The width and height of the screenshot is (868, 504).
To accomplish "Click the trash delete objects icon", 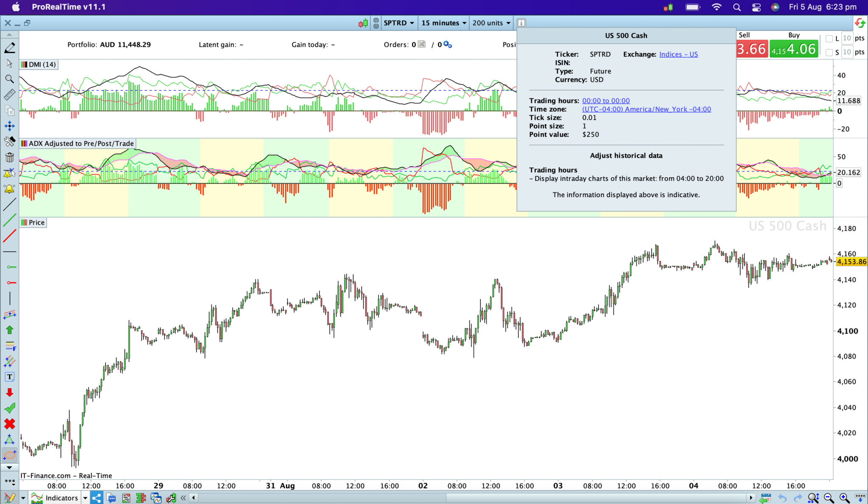I will pos(9,158).
